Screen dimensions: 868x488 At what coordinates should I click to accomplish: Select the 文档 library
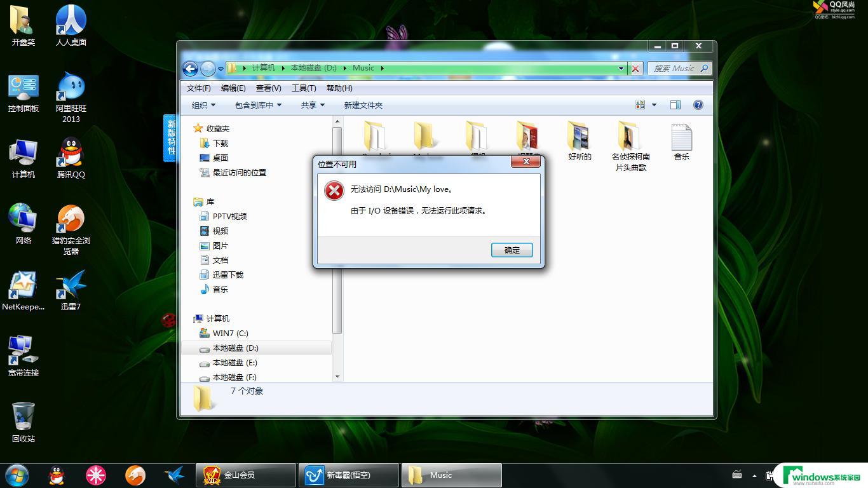pyautogui.click(x=214, y=261)
